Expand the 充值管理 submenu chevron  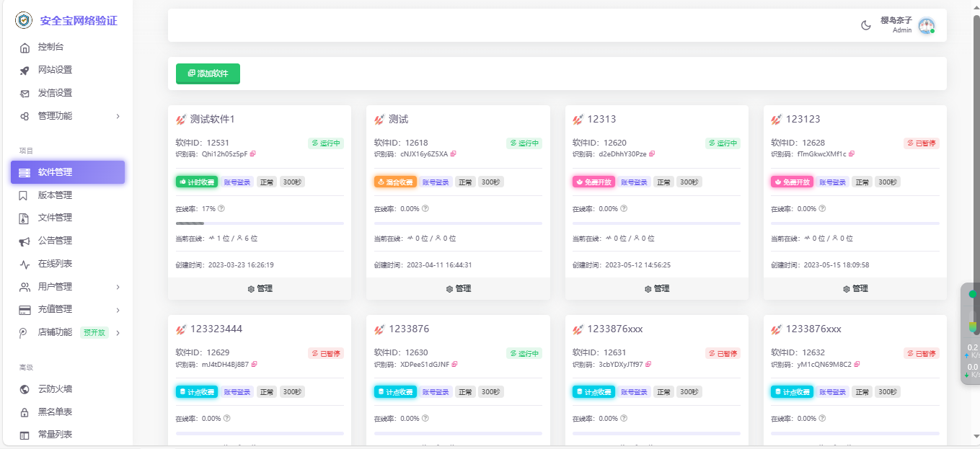coord(118,310)
